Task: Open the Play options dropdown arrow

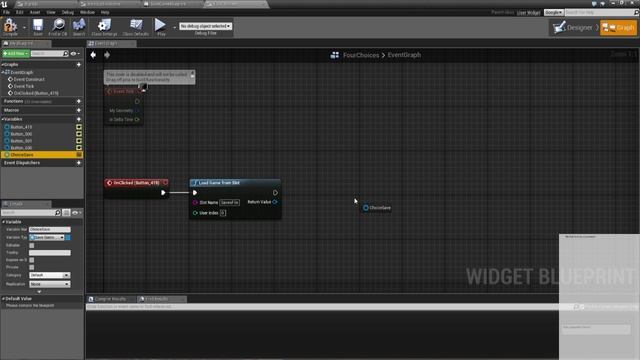Action: click(174, 27)
